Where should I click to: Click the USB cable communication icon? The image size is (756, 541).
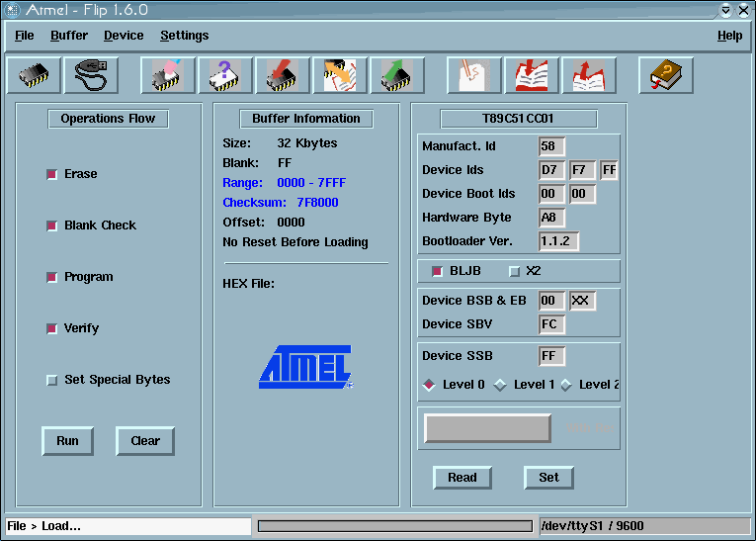tap(91, 75)
